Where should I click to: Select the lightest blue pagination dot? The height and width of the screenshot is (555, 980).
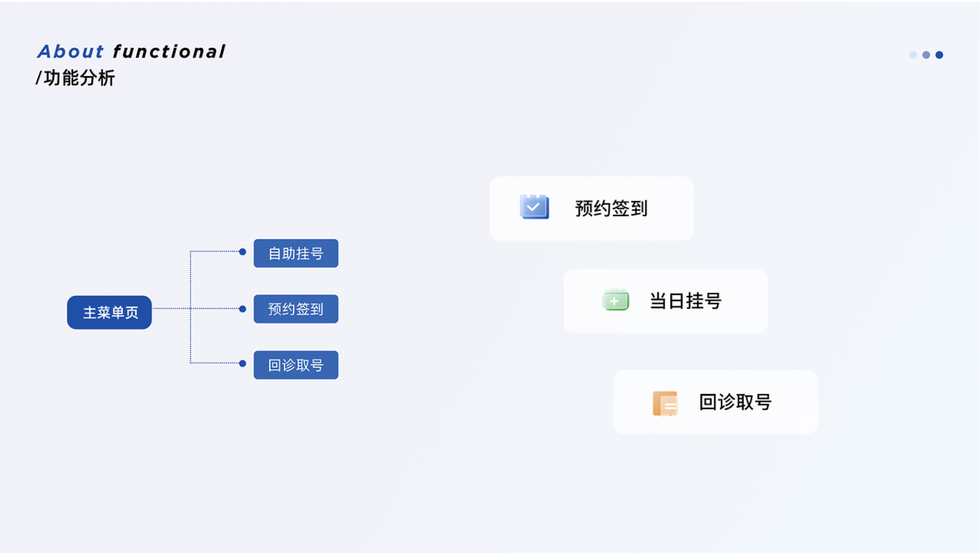coord(912,55)
